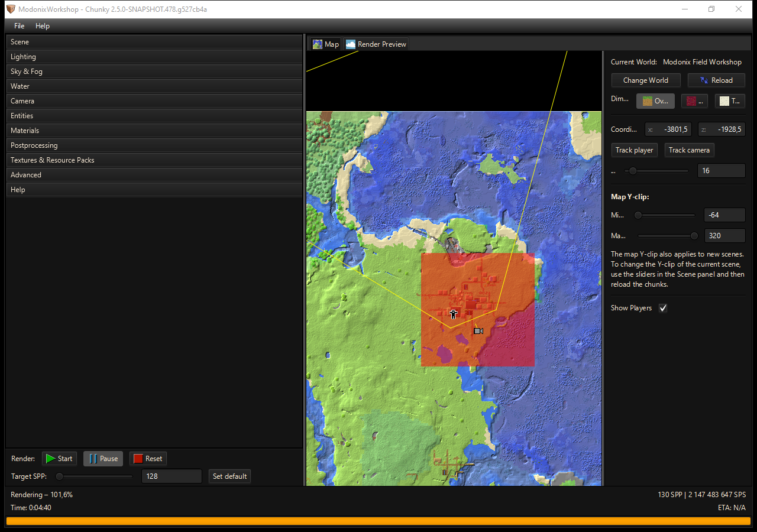Click the Y-clip max field showing 320

point(724,236)
